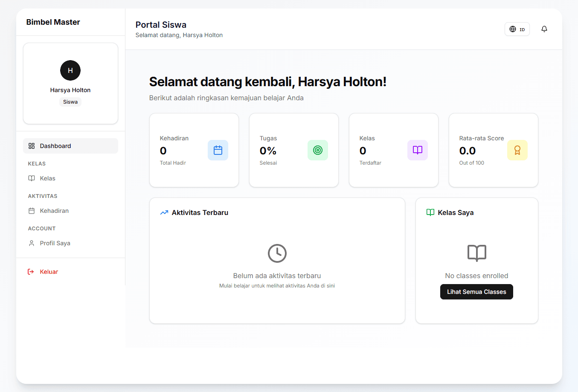Screen dimensions: 578x392
Task: Click the Siswa role badge
Action: (x=70, y=102)
